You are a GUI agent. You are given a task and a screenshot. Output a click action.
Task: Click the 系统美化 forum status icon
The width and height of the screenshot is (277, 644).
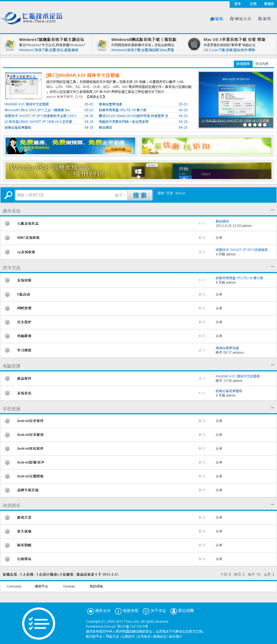[x=7, y=393]
